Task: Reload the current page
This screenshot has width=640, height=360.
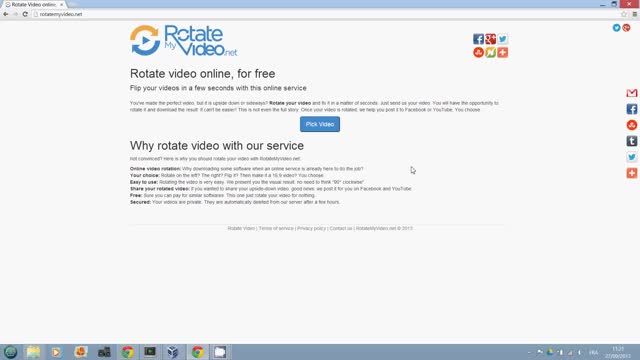Action: (x=25, y=14)
